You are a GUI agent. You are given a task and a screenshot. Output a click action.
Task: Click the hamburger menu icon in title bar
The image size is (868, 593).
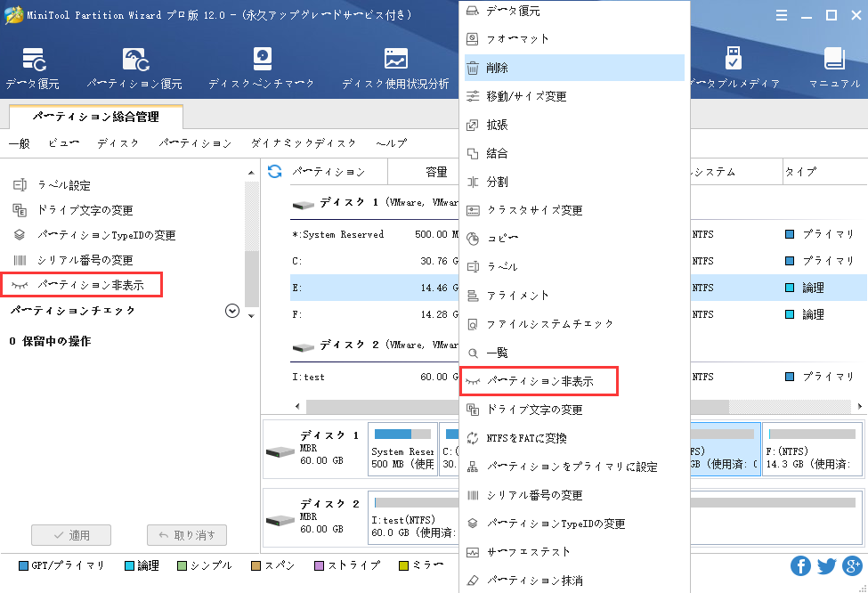(x=781, y=15)
